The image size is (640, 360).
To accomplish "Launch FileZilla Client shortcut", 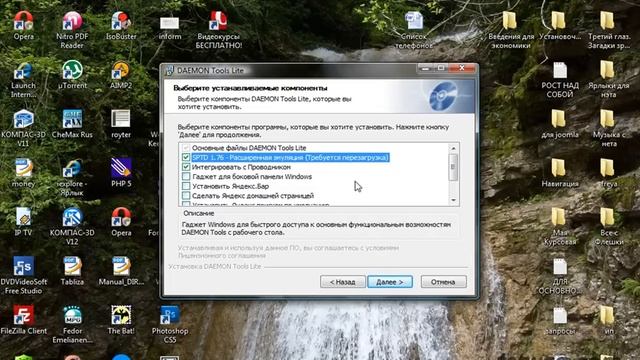I will (23, 320).
